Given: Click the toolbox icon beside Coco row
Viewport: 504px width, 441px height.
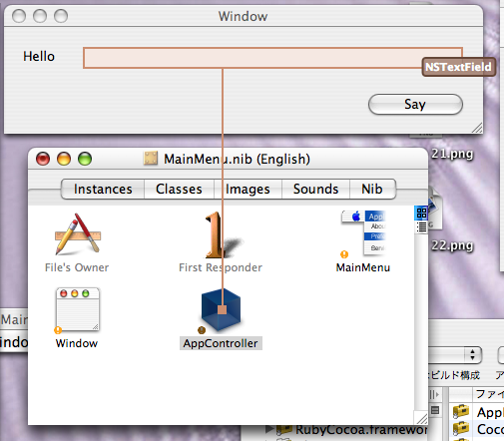Looking at the screenshot, I should tap(461, 428).
